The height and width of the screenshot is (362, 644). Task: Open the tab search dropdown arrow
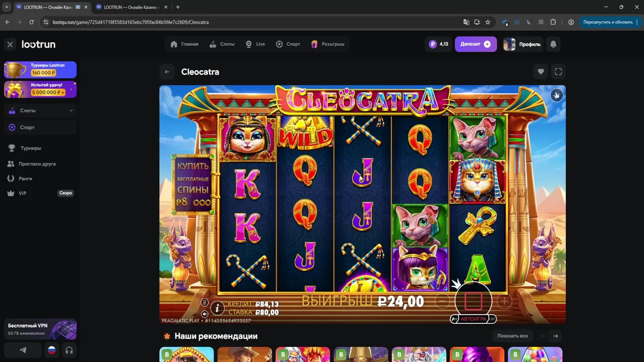(7, 7)
